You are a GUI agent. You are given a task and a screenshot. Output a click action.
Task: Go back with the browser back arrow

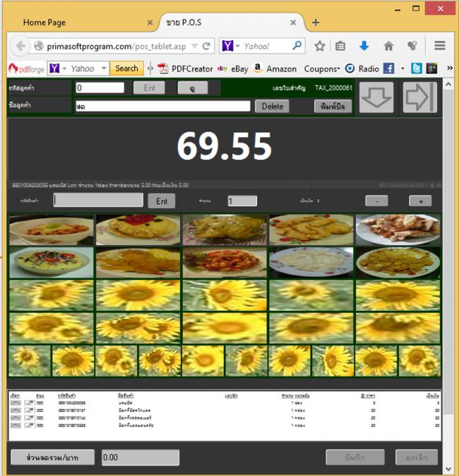click(20, 46)
